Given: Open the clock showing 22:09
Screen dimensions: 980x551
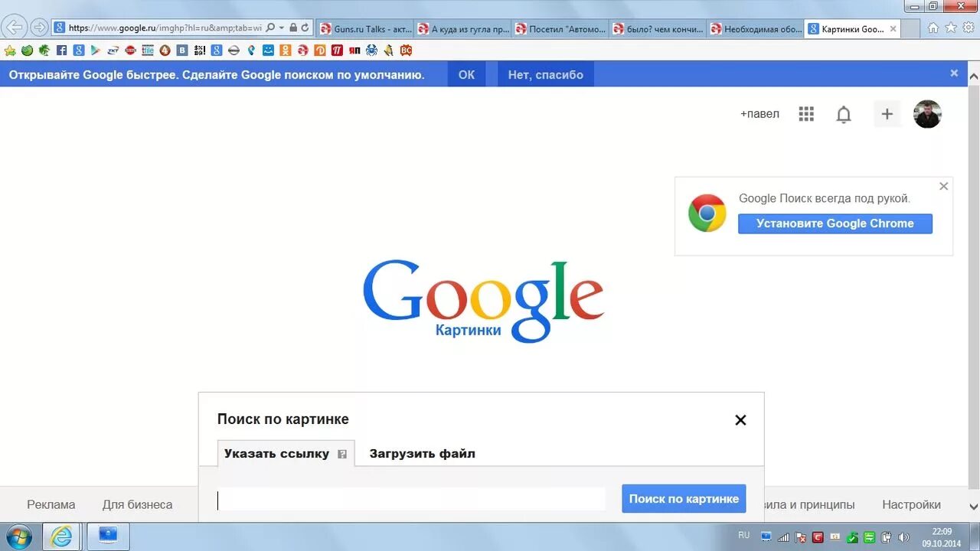Looking at the screenshot, I should click(x=942, y=537).
